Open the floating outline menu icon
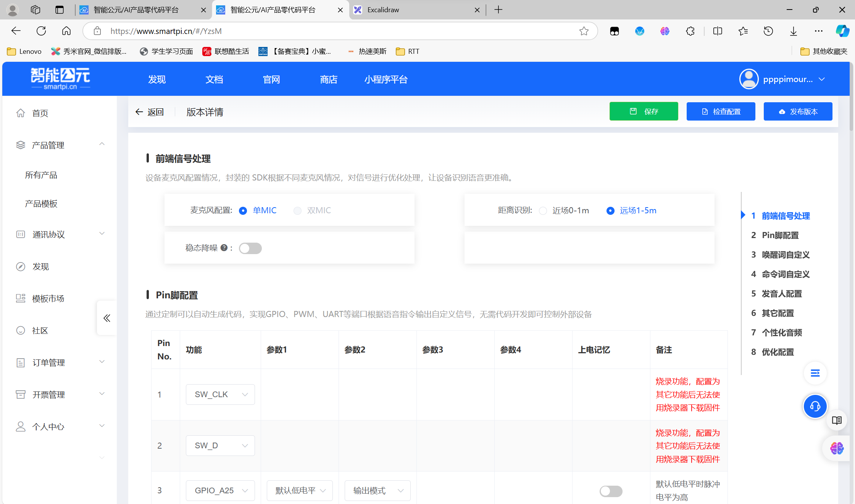This screenshot has width=855, height=504. (815, 373)
